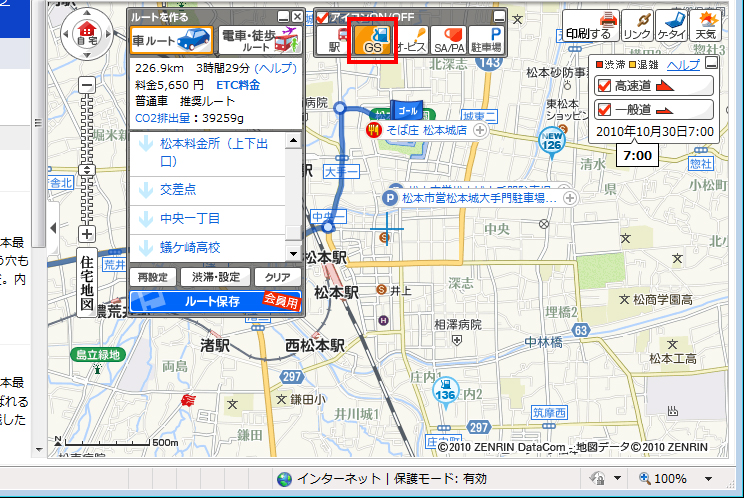This screenshot has width=744, height=498.
Task: Toggle 高速道 traffic checkbox
Action: point(604,86)
